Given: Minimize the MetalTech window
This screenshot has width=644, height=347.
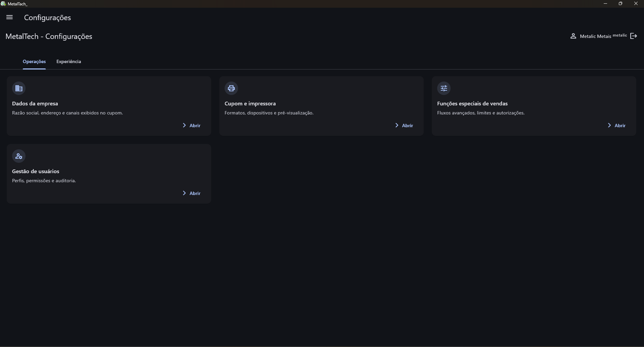Looking at the screenshot, I should coord(605,4).
